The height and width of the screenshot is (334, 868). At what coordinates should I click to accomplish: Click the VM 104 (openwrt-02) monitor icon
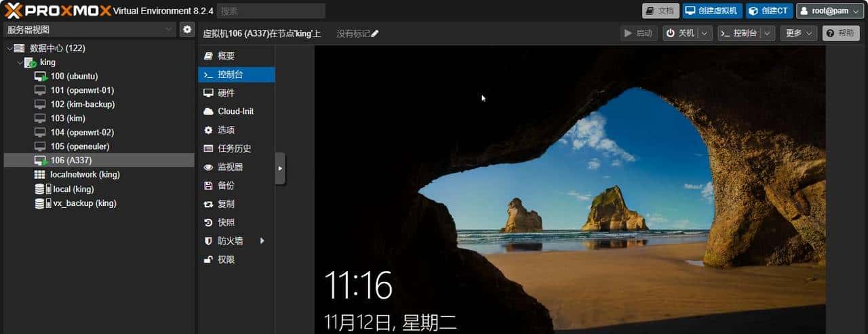coord(41,132)
